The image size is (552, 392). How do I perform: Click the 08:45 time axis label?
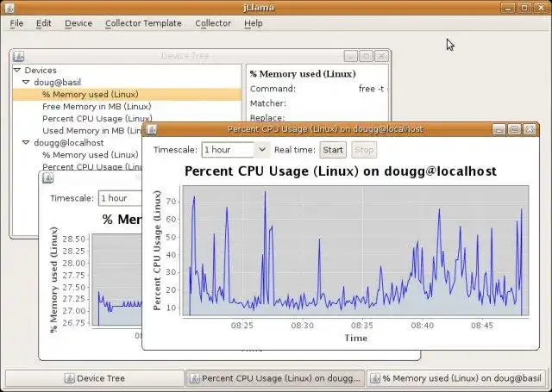(x=482, y=326)
